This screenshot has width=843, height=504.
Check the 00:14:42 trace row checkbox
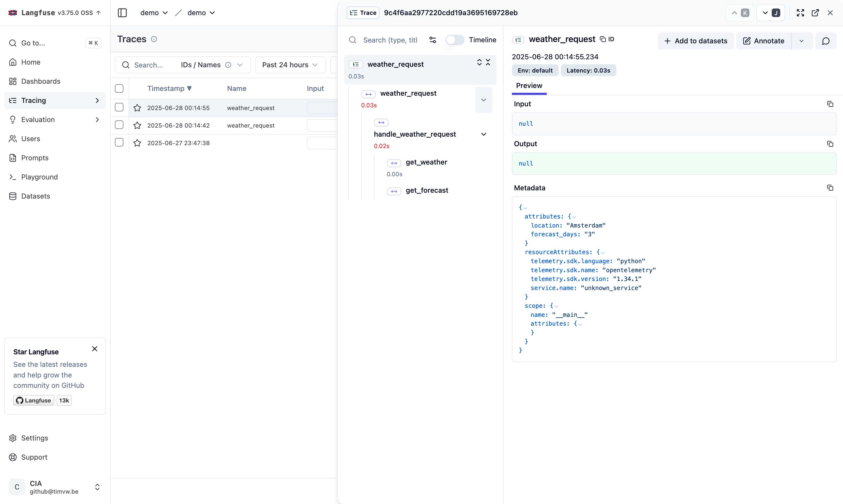coord(119,125)
